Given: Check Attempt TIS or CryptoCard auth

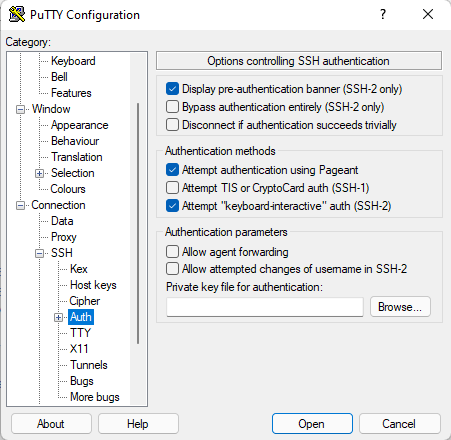Looking at the screenshot, I should (x=172, y=188).
